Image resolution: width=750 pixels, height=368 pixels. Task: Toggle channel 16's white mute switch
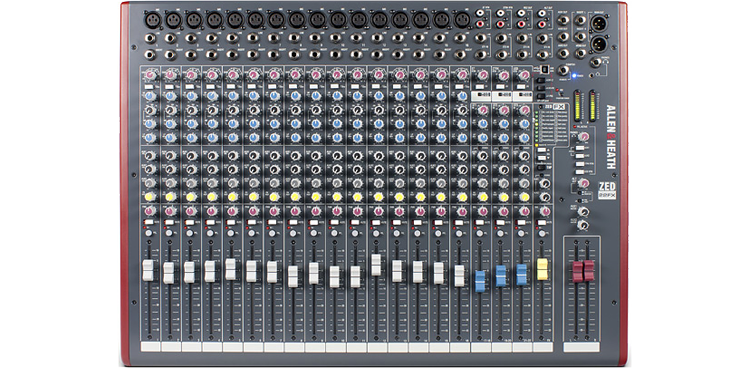[460, 223]
